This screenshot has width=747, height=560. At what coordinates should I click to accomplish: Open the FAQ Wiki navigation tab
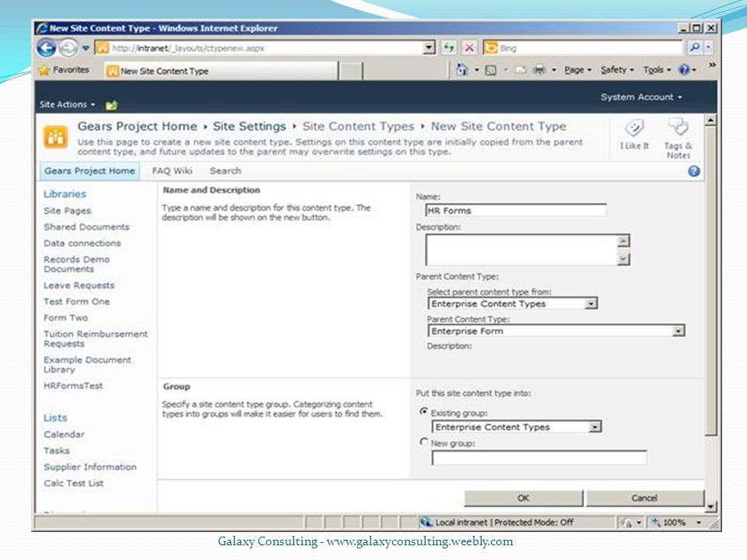pos(172,171)
